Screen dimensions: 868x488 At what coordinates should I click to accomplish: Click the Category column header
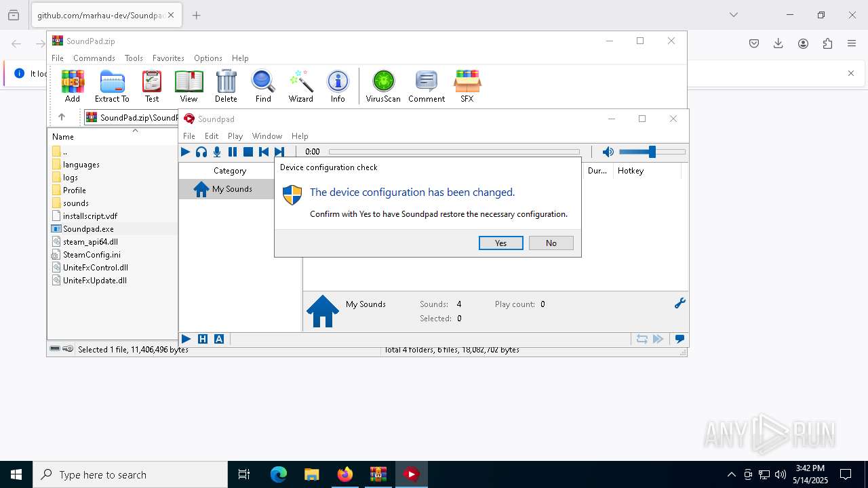coord(230,171)
